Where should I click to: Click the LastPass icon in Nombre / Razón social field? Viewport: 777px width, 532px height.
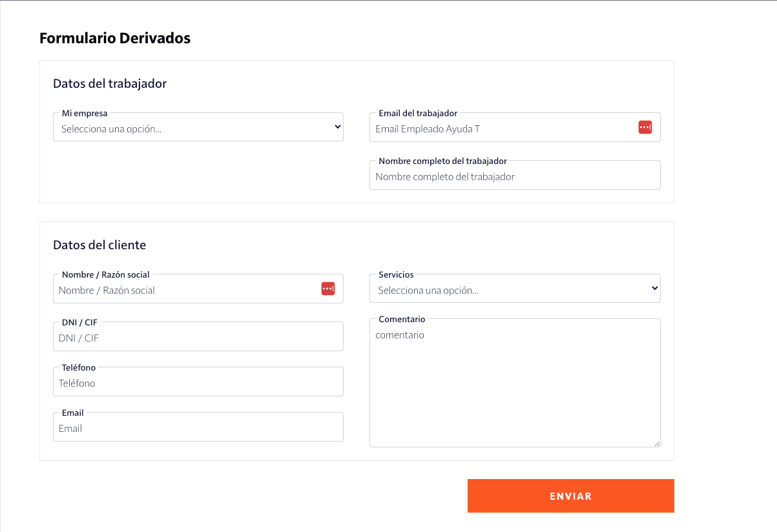click(x=327, y=289)
